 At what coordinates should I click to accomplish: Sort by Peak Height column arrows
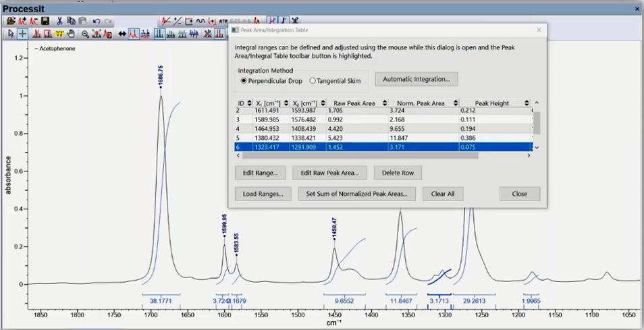527,103
